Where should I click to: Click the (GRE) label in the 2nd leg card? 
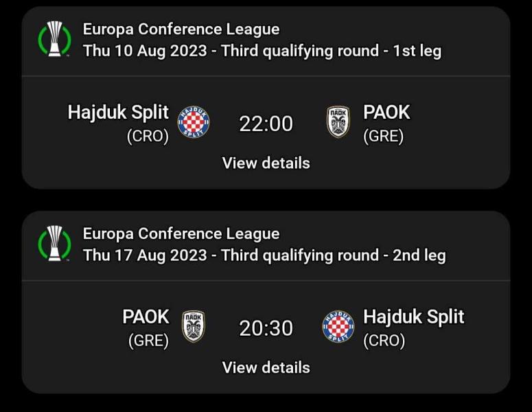pos(148,341)
